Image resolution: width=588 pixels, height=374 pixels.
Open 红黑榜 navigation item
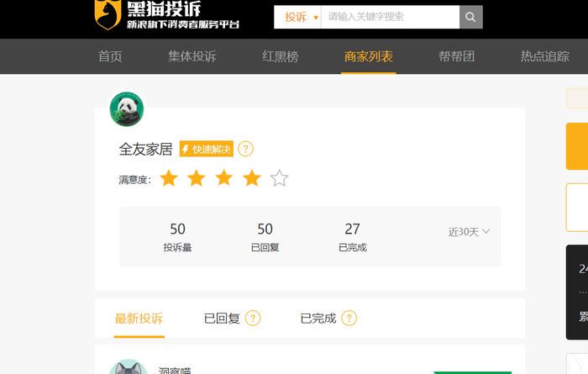click(x=280, y=56)
